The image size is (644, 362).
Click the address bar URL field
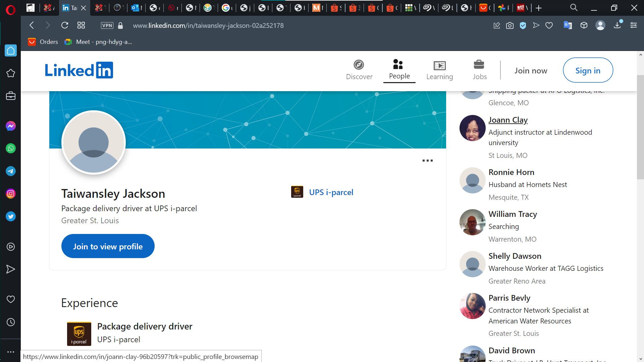(208, 25)
